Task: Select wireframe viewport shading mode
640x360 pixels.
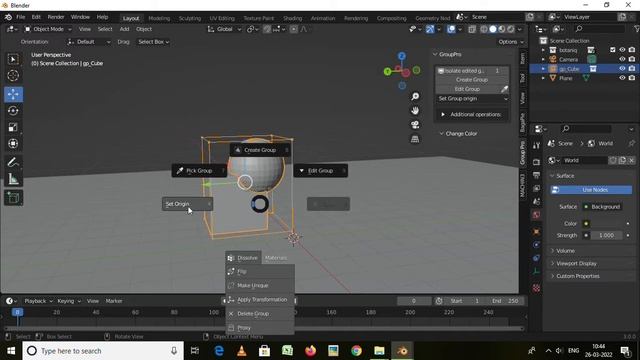Action: point(484,29)
